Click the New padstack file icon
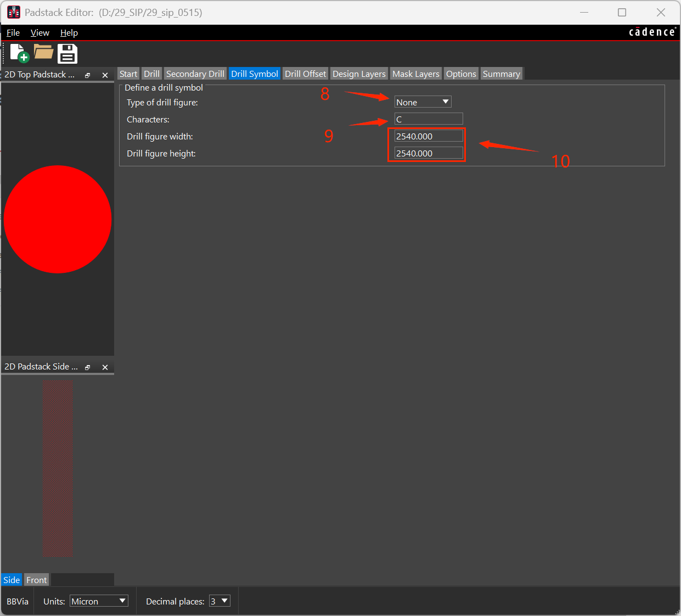Viewport: 681px width, 616px height. (x=20, y=53)
